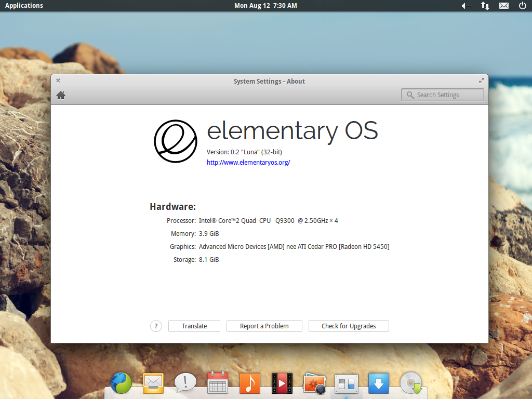This screenshot has width=532, height=399.
Task: Click the Radeon HD 5450 graphics value
Action: [x=294, y=247]
